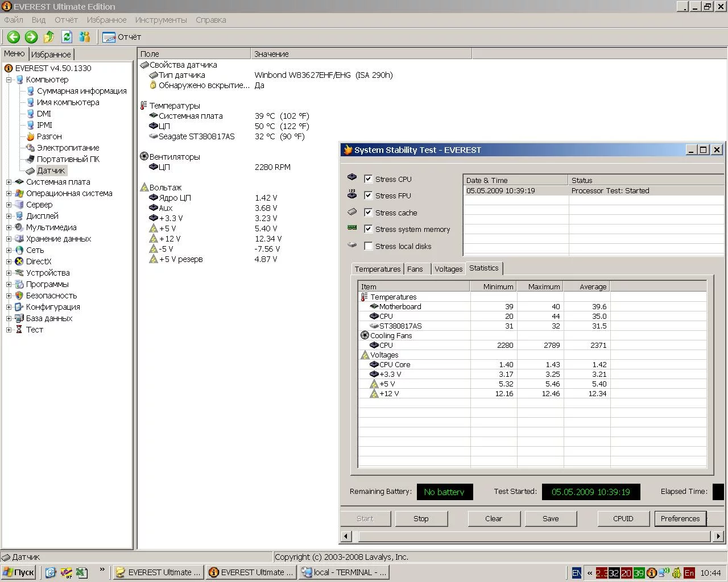Click the up-level arrow toolbar icon

49,37
